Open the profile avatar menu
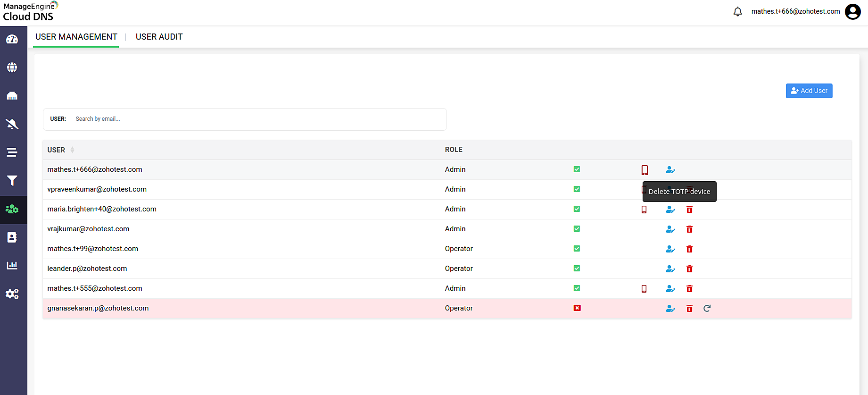868x395 pixels. click(x=853, y=11)
